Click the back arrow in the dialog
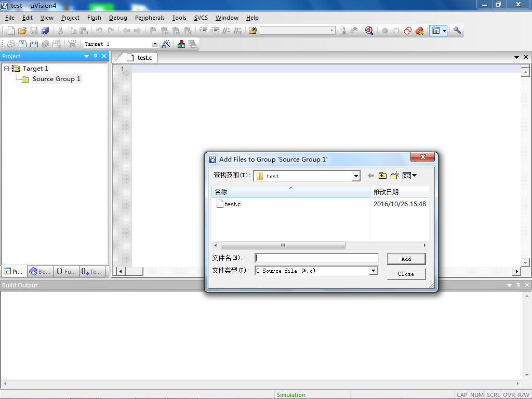Screen dimensions: 532x399 [371, 176]
